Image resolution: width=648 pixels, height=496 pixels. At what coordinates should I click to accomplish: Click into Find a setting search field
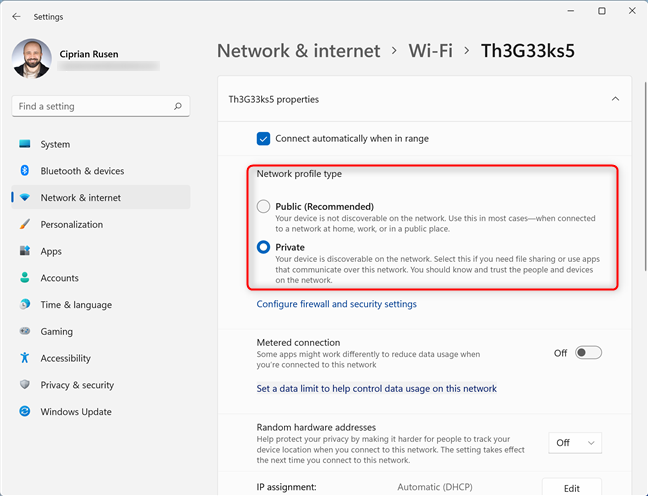point(101,106)
